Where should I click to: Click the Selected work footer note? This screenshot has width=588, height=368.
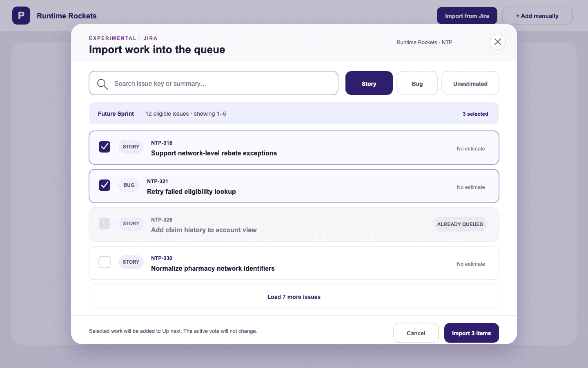[x=173, y=331]
